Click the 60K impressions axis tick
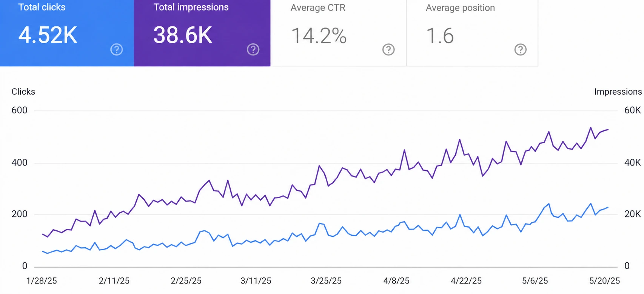This screenshot has width=644, height=294. (633, 110)
